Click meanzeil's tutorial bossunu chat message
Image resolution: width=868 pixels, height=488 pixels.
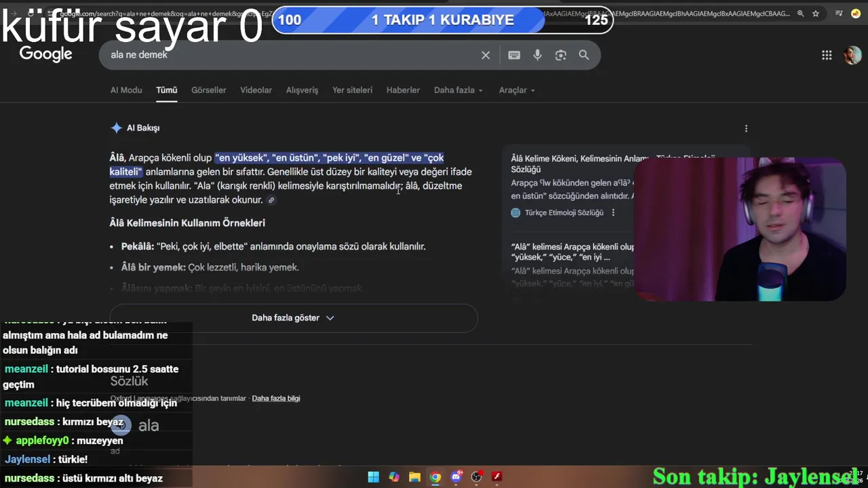point(91,377)
